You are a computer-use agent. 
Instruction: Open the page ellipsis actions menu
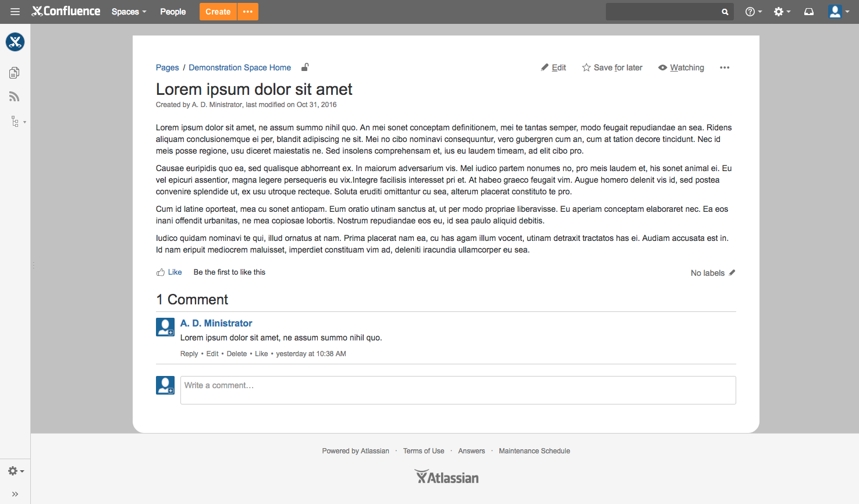pyautogui.click(x=725, y=68)
